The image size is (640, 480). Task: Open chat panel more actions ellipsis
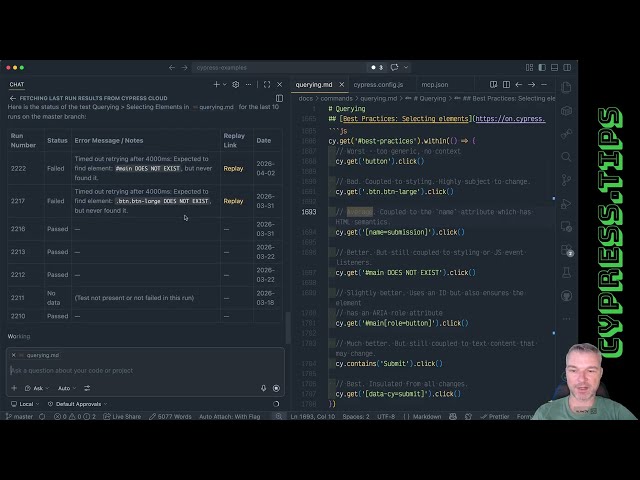tap(248, 84)
